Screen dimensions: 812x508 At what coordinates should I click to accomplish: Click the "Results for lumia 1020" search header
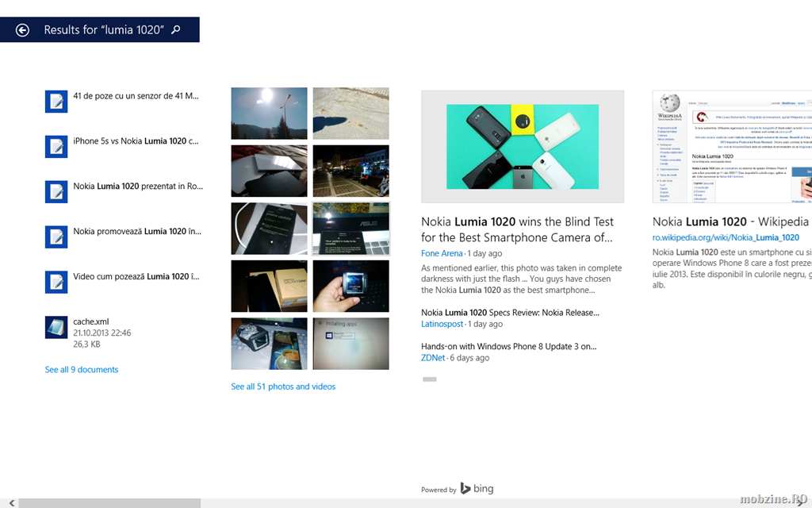tap(99, 29)
